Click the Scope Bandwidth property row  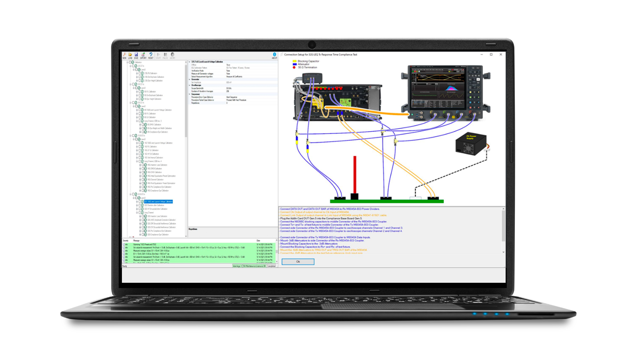point(233,88)
